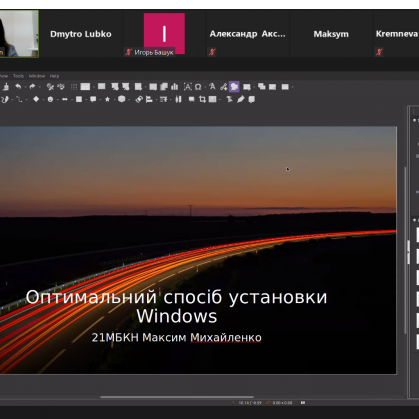Click the pencil-shaped drawing toolbar icon
Screen dimensions: 419x419
(x=241, y=99)
